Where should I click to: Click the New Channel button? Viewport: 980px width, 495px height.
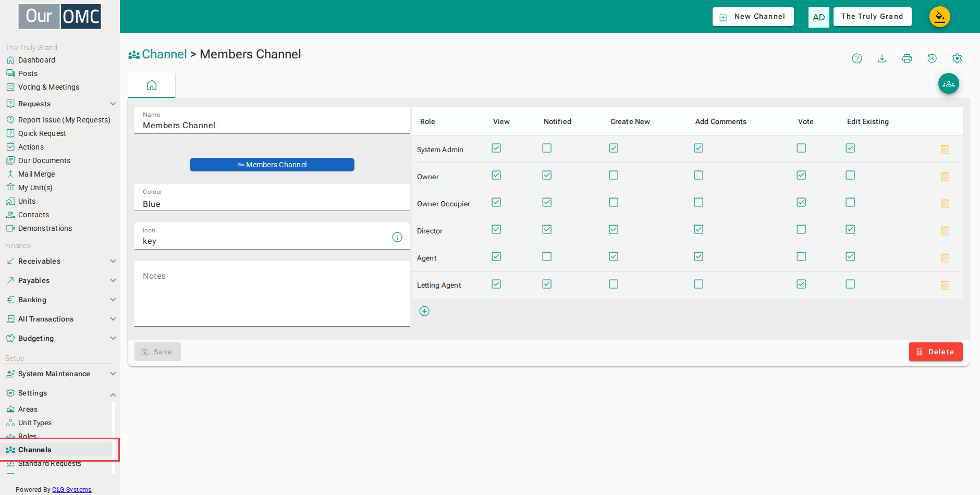click(753, 17)
